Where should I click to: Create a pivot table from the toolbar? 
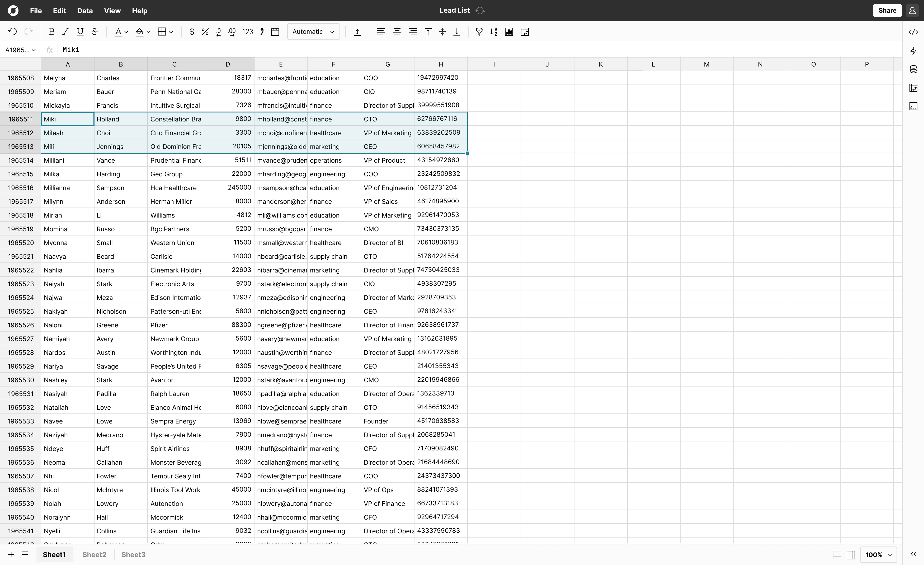(x=525, y=31)
